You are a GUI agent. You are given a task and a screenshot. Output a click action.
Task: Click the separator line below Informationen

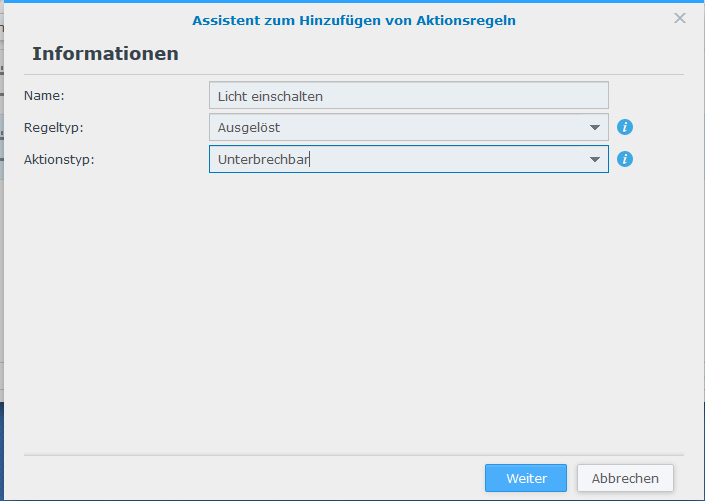(x=354, y=74)
